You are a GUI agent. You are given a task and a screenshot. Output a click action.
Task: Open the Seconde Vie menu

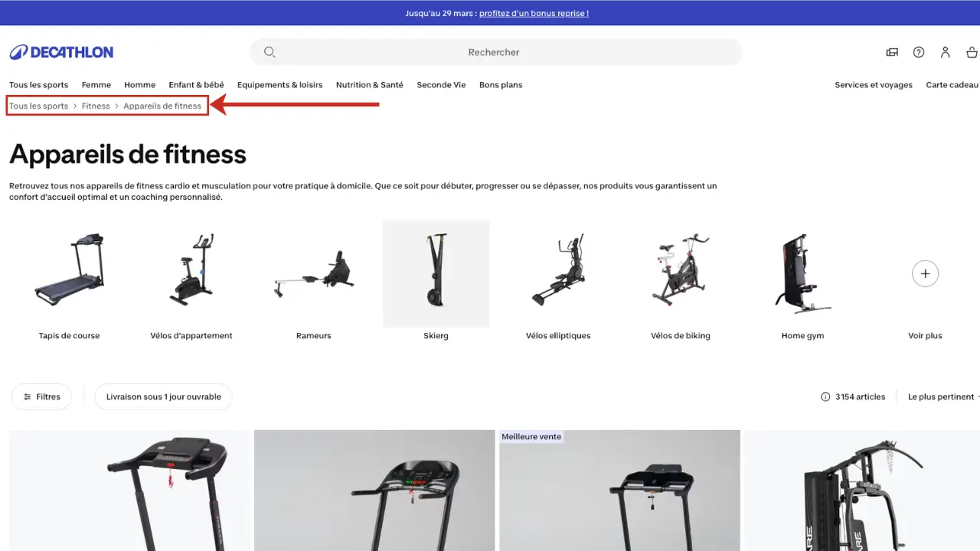click(441, 85)
